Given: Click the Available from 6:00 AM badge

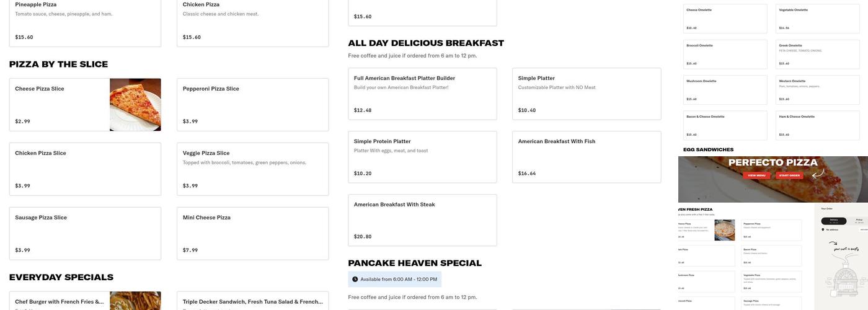Looking at the screenshot, I should pyautogui.click(x=395, y=280).
